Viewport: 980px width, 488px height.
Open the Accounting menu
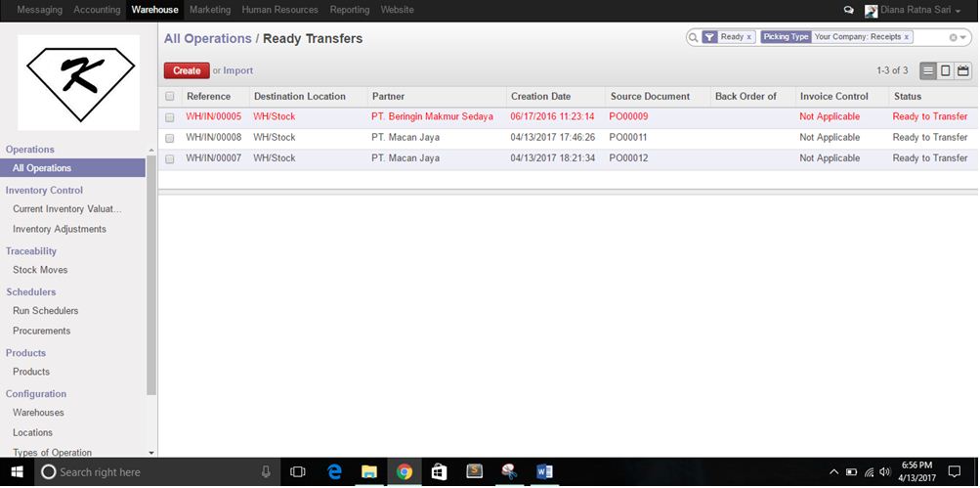(x=97, y=10)
